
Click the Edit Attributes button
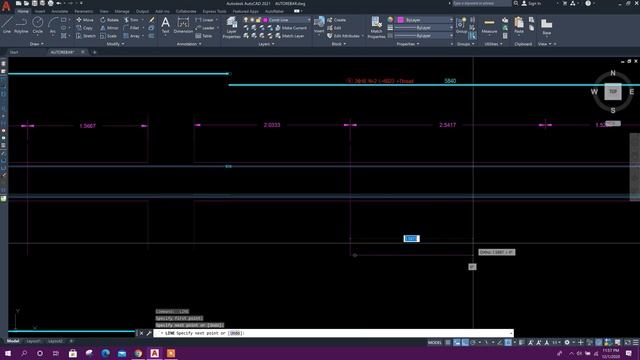click(x=344, y=36)
